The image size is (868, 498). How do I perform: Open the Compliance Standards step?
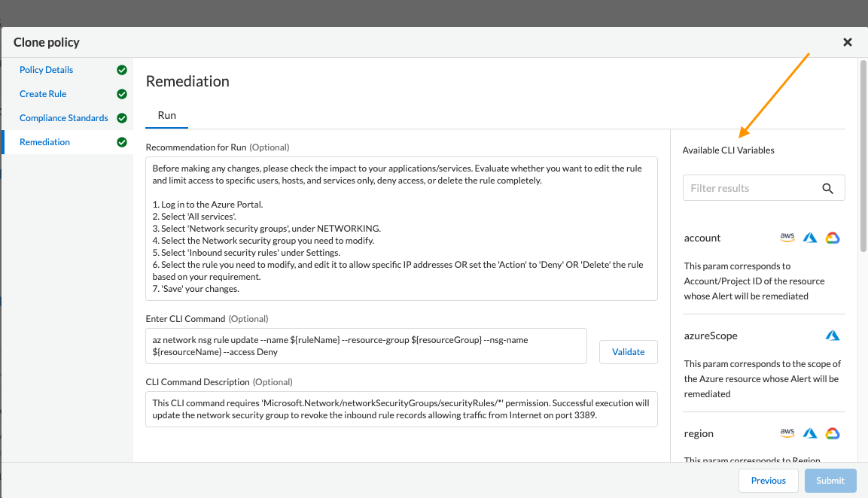coord(64,118)
